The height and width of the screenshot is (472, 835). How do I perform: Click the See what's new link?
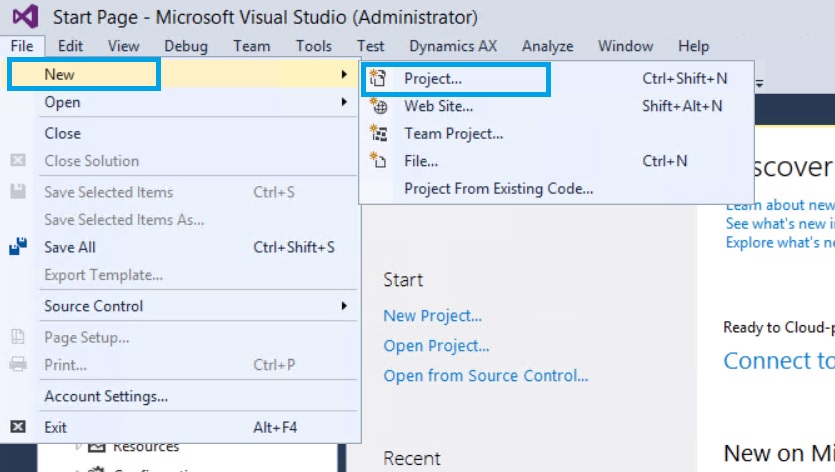pyautogui.click(x=780, y=224)
